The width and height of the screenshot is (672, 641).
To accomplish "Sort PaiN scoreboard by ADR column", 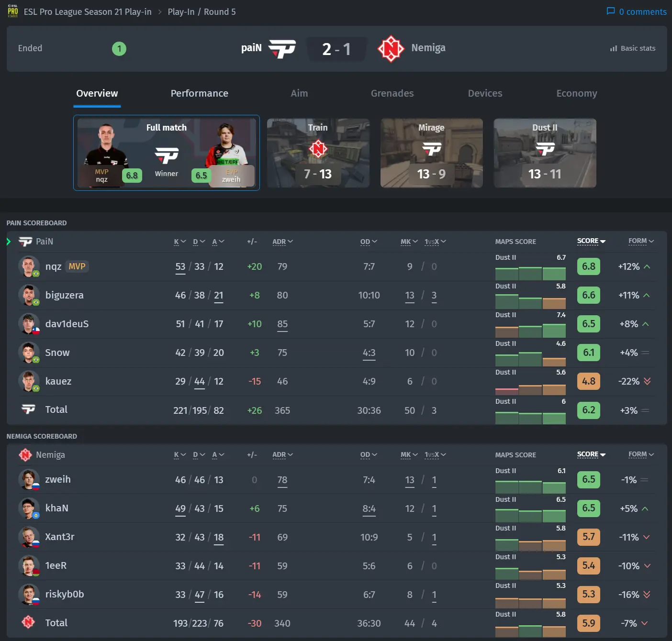I will point(282,242).
